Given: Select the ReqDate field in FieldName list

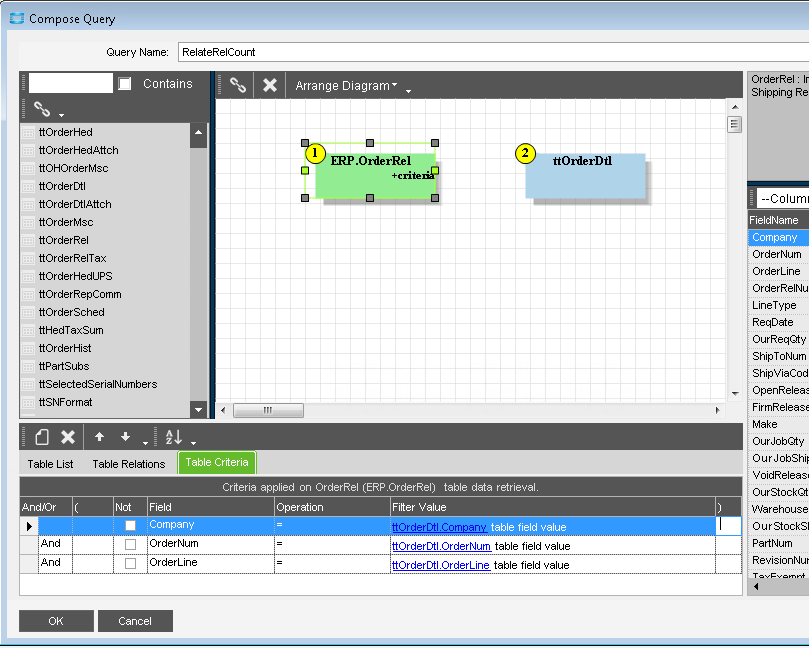Looking at the screenshot, I should (779, 322).
